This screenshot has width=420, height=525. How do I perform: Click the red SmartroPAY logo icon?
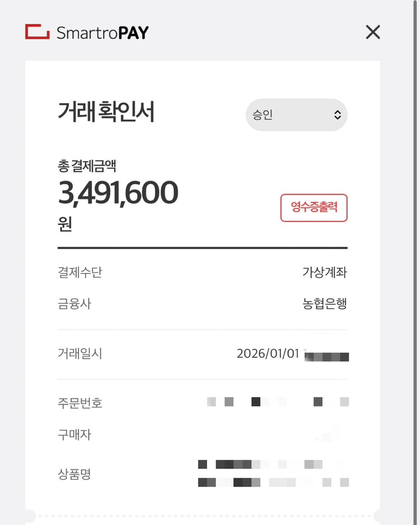pyautogui.click(x=37, y=32)
